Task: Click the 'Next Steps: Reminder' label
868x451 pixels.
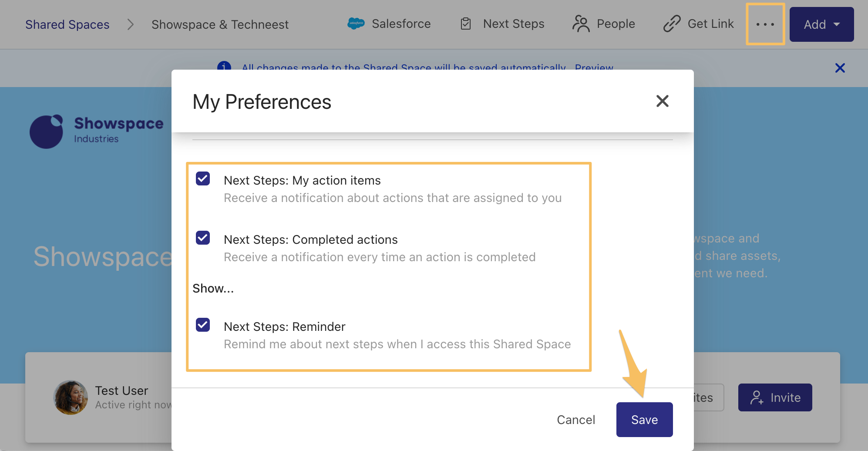Action: (x=285, y=326)
